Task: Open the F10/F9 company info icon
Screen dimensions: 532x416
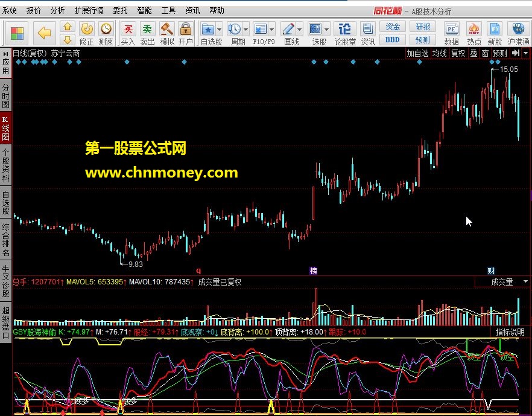Action: tap(260, 29)
